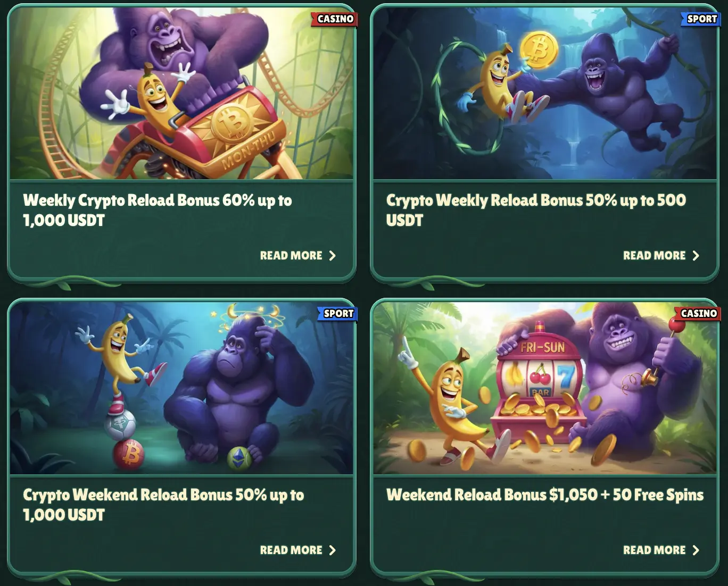Click the SPORT badge on confused gorilla banner

[x=338, y=314]
